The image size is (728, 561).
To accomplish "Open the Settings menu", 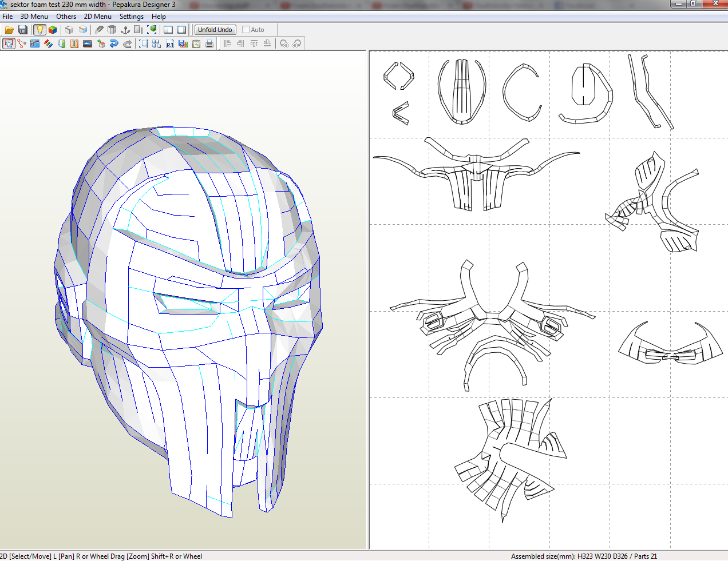I will click(x=132, y=17).
